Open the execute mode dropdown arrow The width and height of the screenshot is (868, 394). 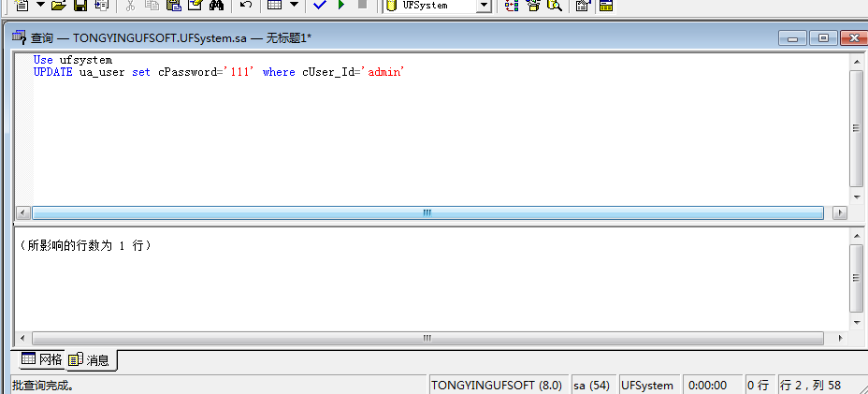[294, 6]
